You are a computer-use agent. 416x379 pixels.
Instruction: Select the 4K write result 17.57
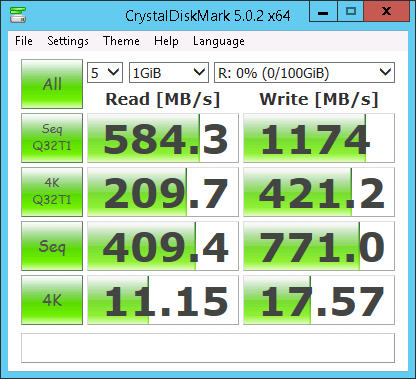pyautogui.click(x=319, y=300)
